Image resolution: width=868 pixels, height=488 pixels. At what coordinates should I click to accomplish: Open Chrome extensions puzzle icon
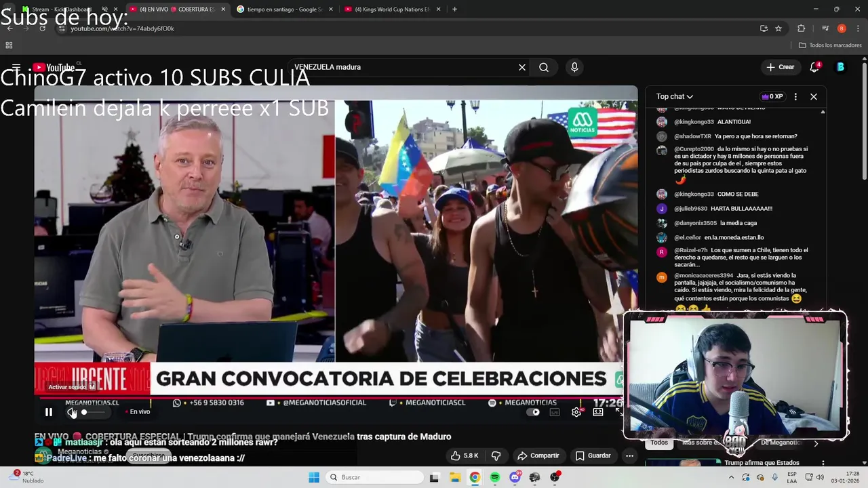tap(802, 28)
